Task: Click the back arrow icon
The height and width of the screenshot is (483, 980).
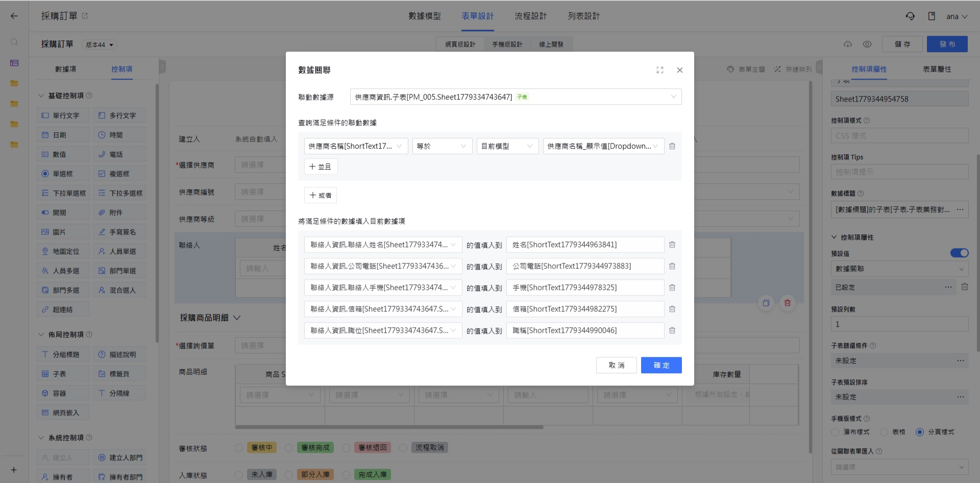Action: click(14, 16)
